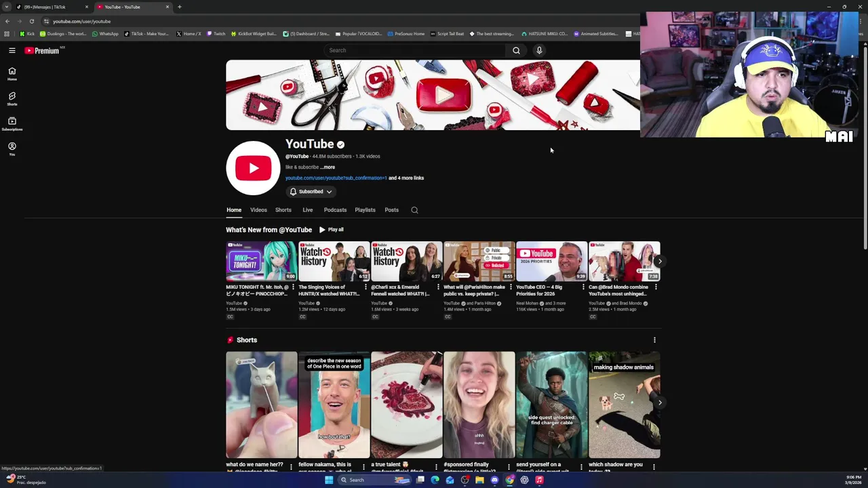The width and height of the screenshot is (868, 488).
Task: Open options menu for Brad Mondo video
Action: pyautogui.click(x=656, y=287)
